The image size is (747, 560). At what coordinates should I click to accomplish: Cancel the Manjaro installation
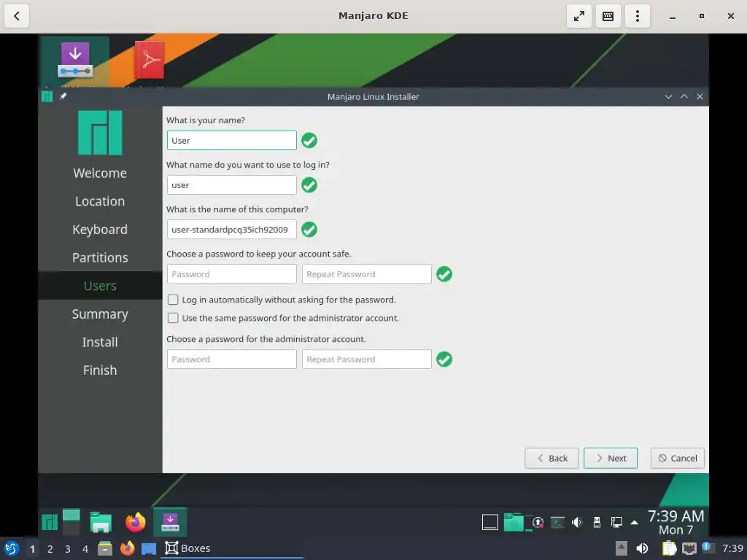[x=678, y=458]
